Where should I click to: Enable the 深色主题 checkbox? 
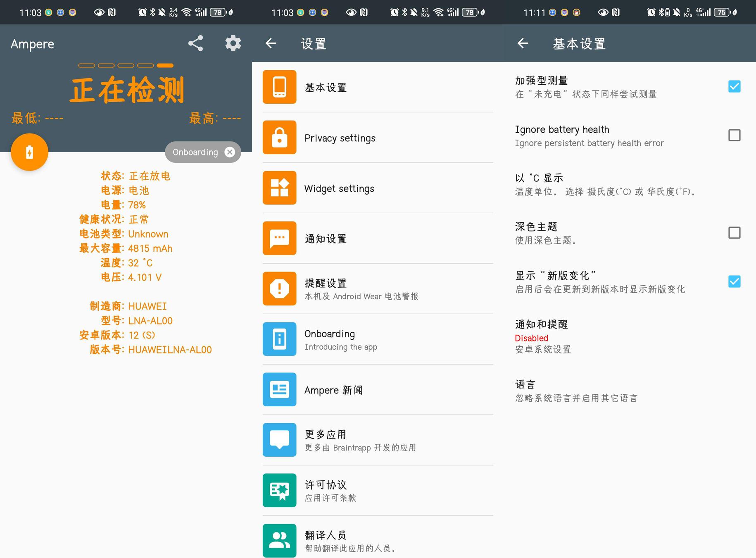(x=734, y=233)
